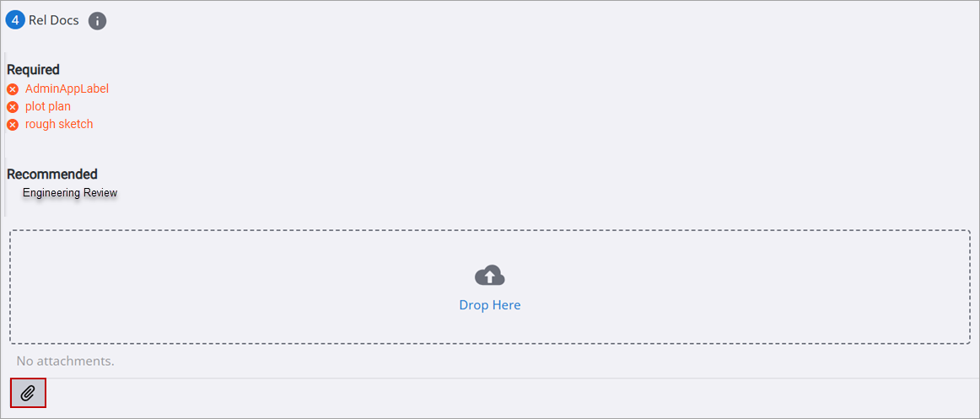The width and height of the screenshot is (980, 419).
Task: Click the Rel Docs section title
Action: 54,20
